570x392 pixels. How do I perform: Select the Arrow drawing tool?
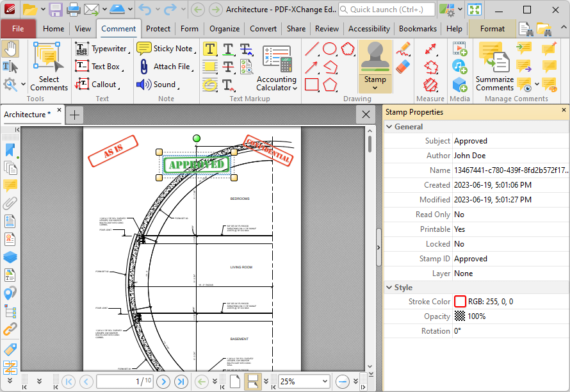click(312, 67)
